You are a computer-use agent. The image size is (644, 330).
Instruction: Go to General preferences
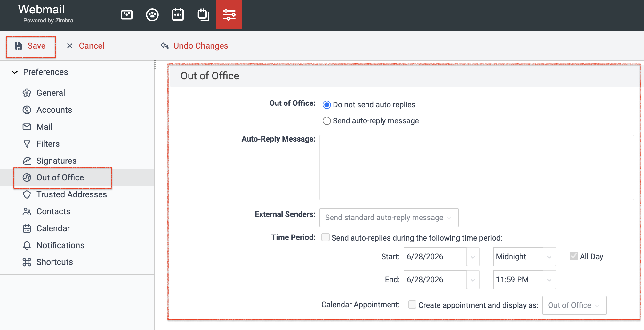tap(51, 93)
